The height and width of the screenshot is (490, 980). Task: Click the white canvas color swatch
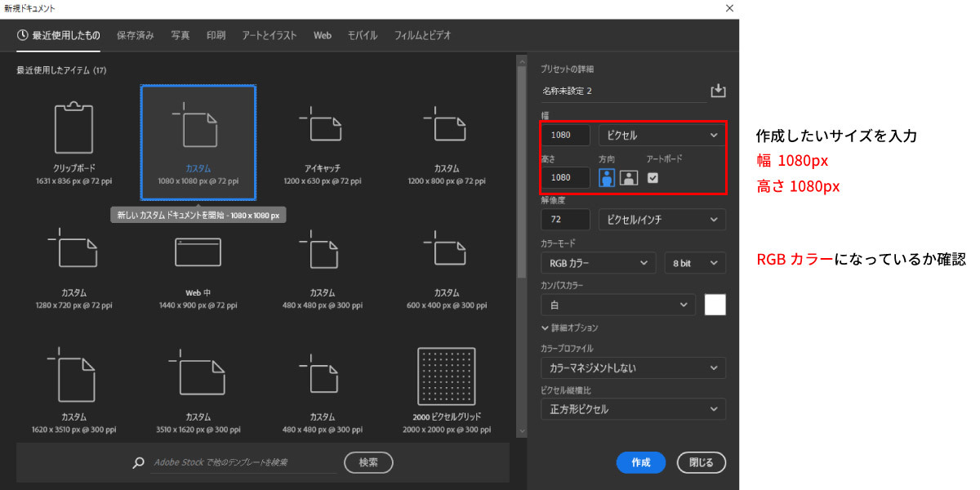point(715,305)
